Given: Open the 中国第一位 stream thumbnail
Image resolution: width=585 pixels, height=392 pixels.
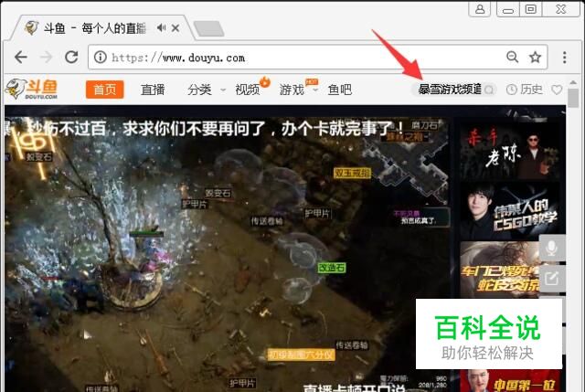Looking at the screenshot, I should (510, 381).
